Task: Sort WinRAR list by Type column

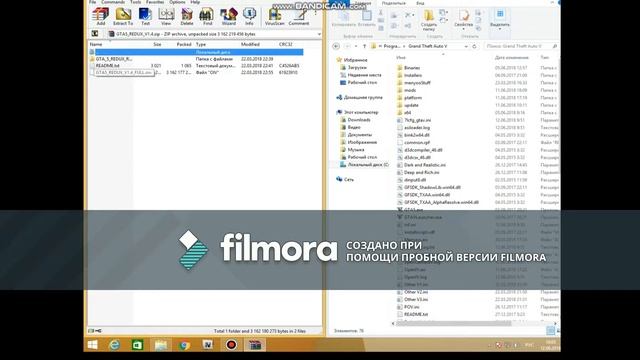Action: tap(201, 44)
